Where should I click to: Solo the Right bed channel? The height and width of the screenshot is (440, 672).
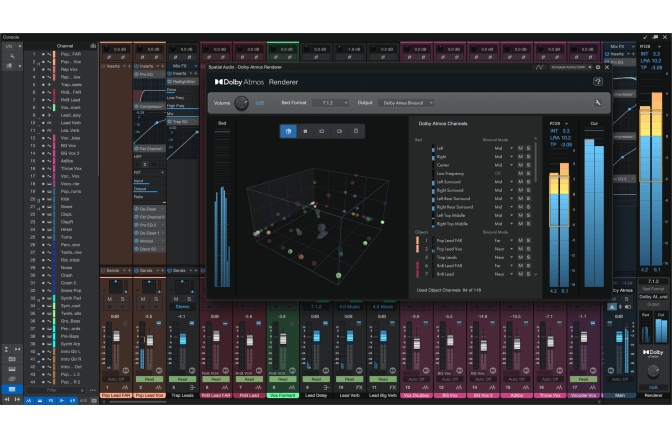click(528, 156)
